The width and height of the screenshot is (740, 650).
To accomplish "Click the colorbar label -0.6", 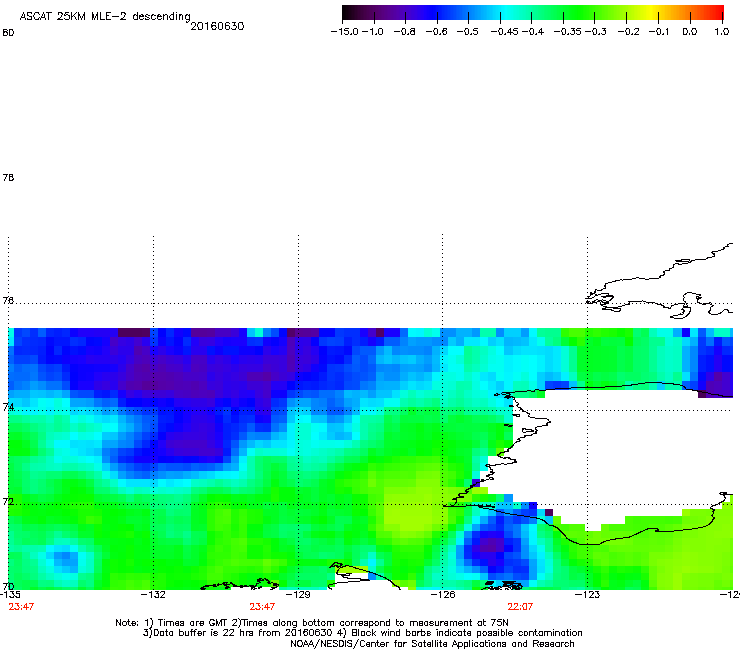I will point(437,32).
